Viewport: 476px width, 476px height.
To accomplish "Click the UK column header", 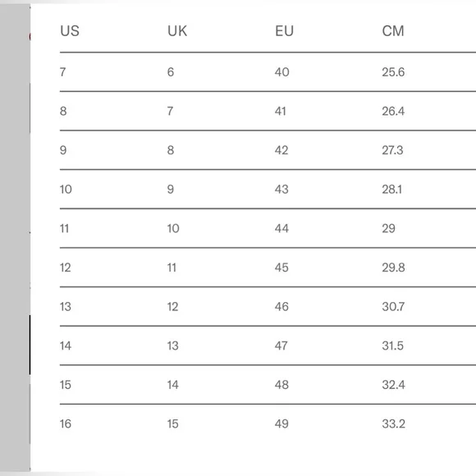I will [177, 31].
